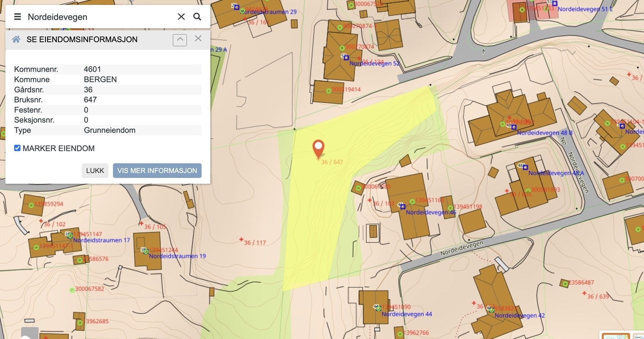This screenshot has width=644, height=339.
Task: Click the Gårdsnr. value 36 in the panel
Action: pyautogui.click(x=88, y=90)
